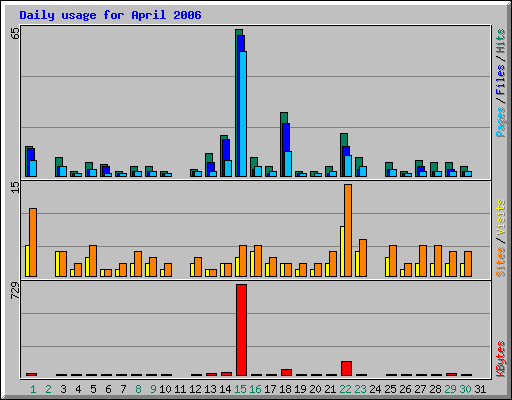Click day 16 on the x-axis
512x400 pixels.
point(255,389)
